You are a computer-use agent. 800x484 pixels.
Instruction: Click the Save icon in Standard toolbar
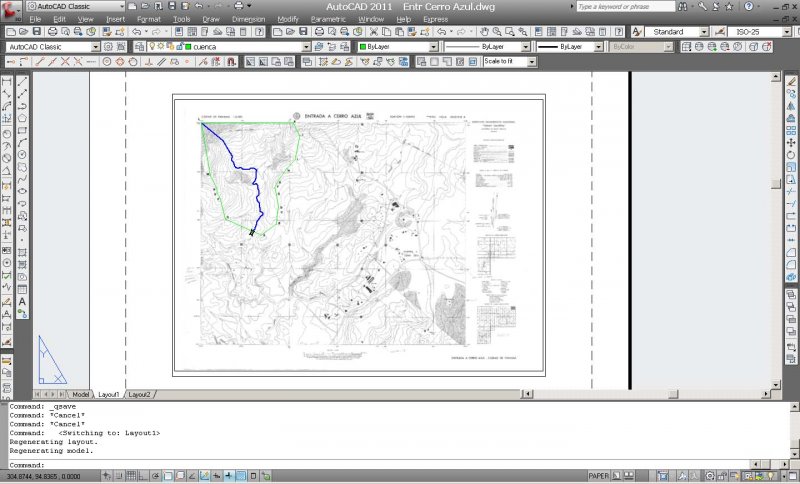coord(34,32)
